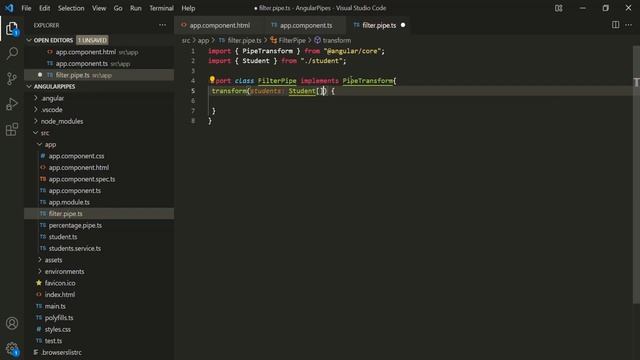The width and height of the screenshot is (640, 360).
Task: Open students.service.ts file
Action: pyautogui.click(x=75, y=248)
